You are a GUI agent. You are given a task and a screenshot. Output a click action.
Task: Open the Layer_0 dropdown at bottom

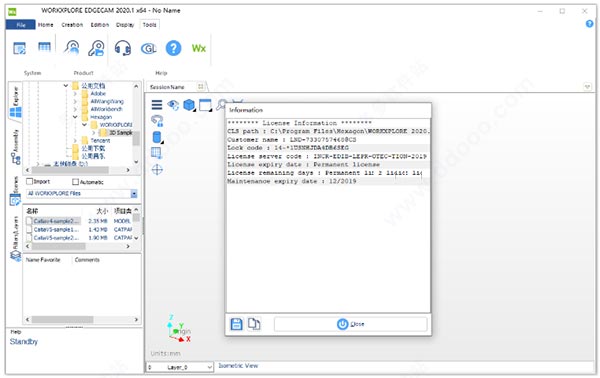[x=179, y=367]
